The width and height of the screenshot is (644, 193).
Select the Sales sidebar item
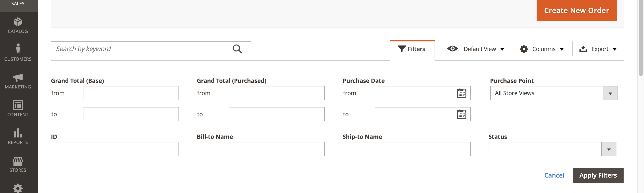(x=18, y=4)
